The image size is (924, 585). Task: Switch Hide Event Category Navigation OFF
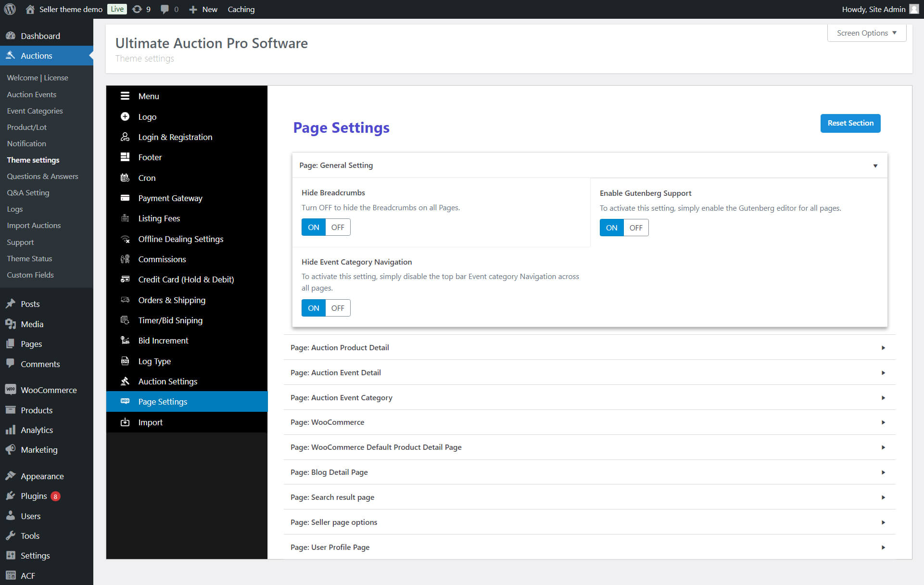point(338,308)
